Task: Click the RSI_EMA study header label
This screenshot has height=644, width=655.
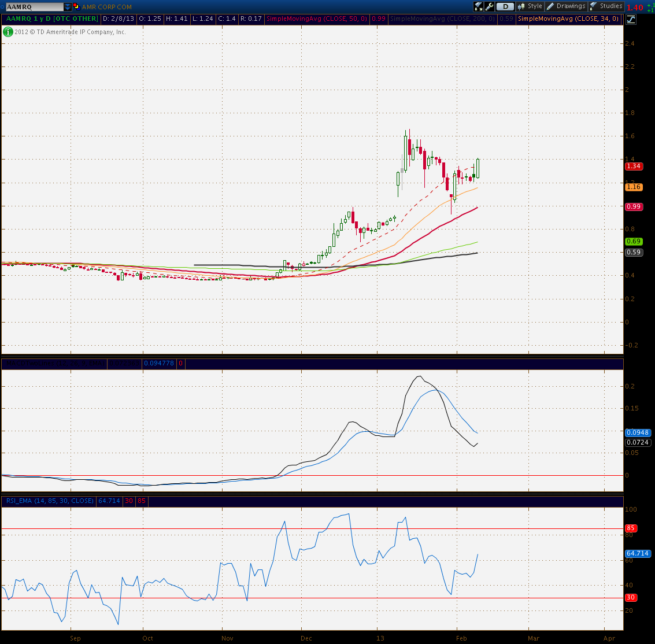Action: [50, 501]
